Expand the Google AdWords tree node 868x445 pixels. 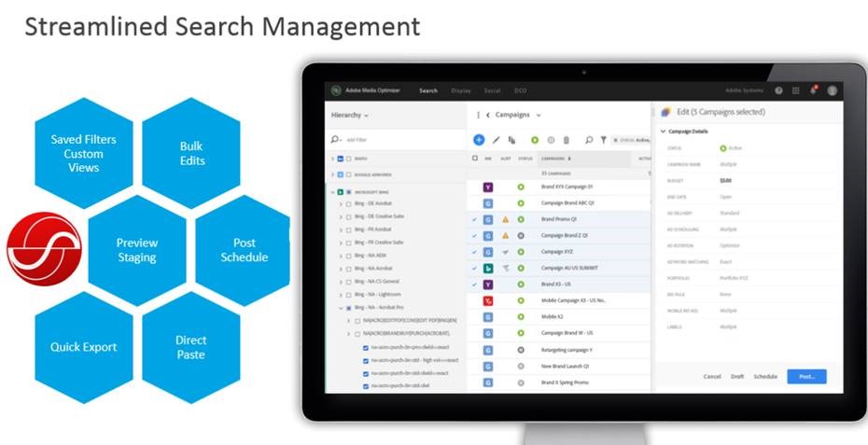click(332, 174)
